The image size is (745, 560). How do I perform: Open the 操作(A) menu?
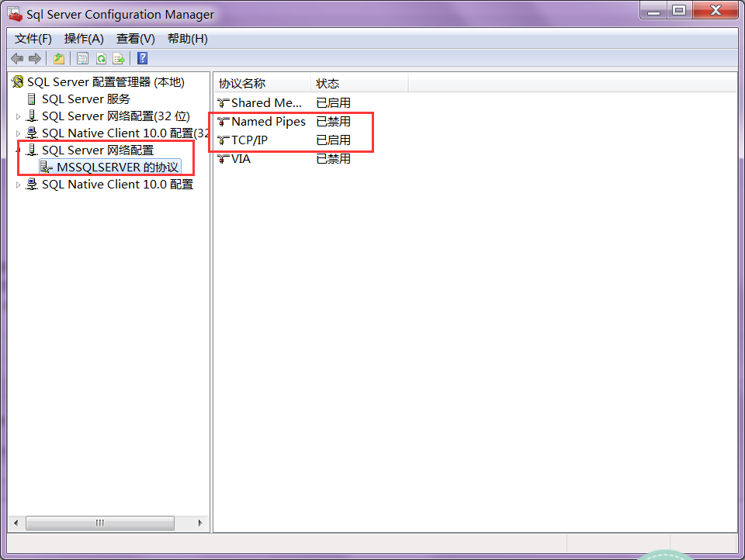tap(84, 39)
